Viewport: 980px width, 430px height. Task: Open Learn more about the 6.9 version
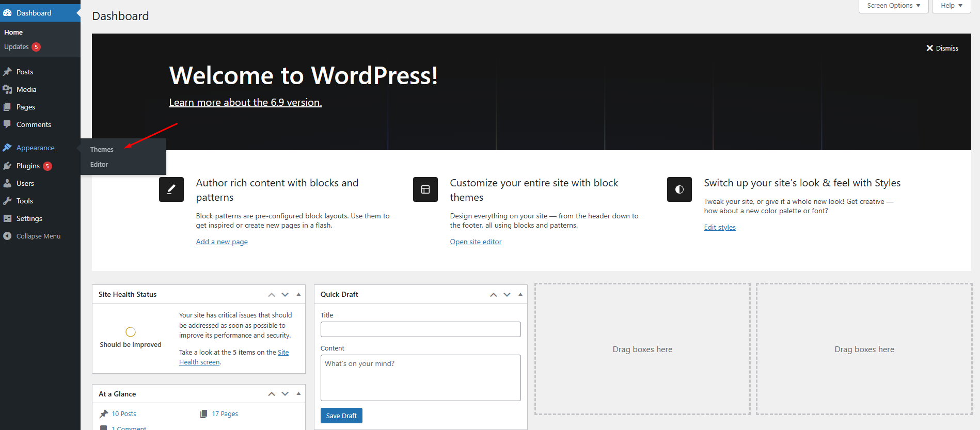tap(245, 102)
